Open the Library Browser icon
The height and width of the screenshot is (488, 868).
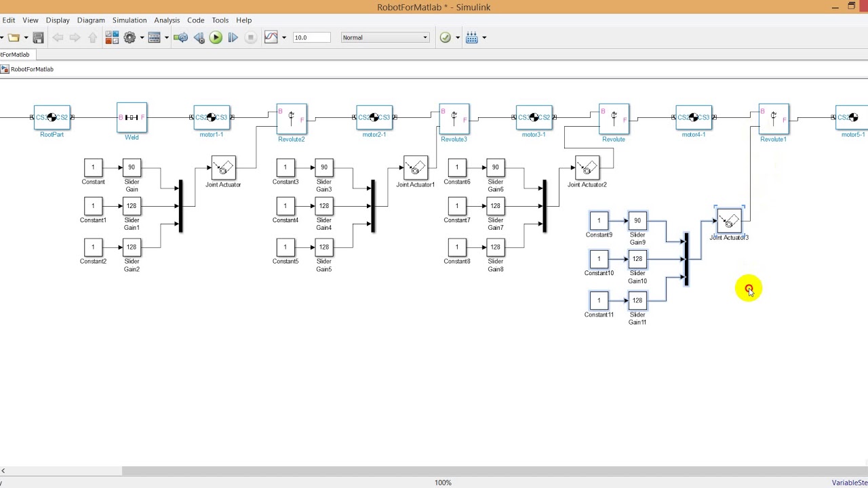tap(112, 38)
